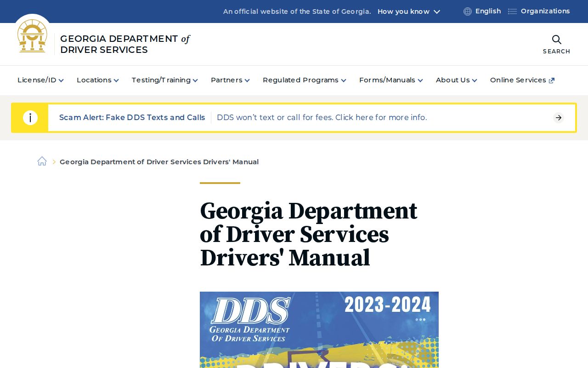Open Scam Alert: Fake DDS Texts link
Viewport: 588px width, 368px height.
coord(132,118)
